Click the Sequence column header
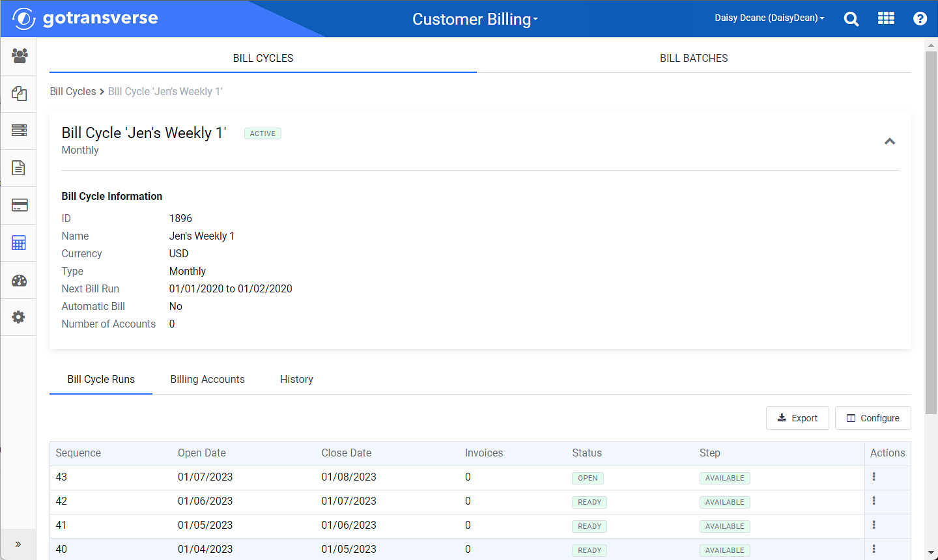Screen dimensions: 938x560 (78, 453)
